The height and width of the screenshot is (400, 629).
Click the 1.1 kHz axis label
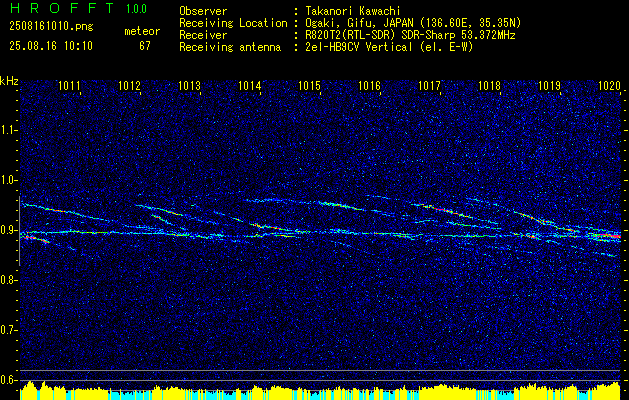pyautogui.click(x=9, y=130)
